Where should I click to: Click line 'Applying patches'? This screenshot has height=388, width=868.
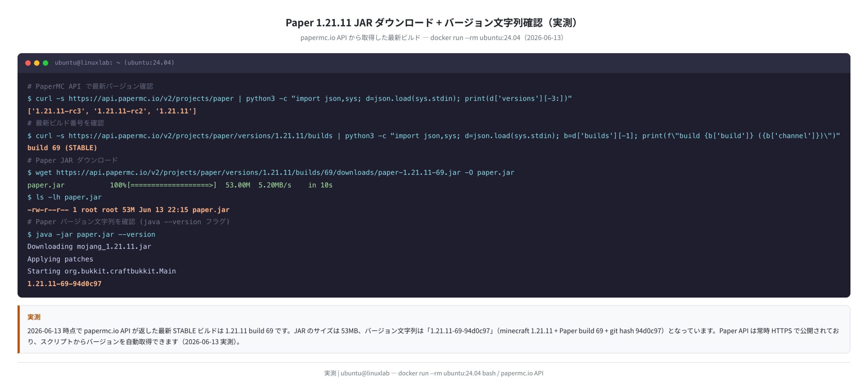pyautogui.click(x=60, y=259)
